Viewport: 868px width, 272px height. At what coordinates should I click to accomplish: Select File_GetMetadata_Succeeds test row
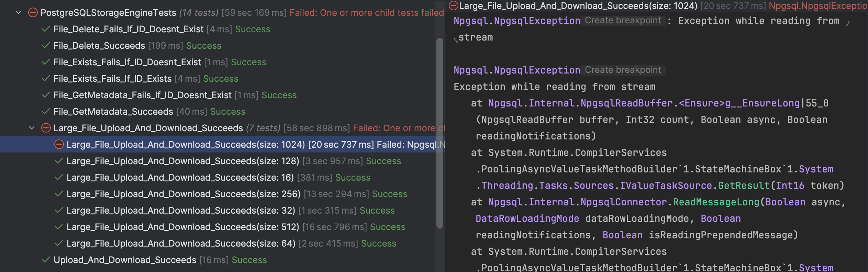point(113,112)
